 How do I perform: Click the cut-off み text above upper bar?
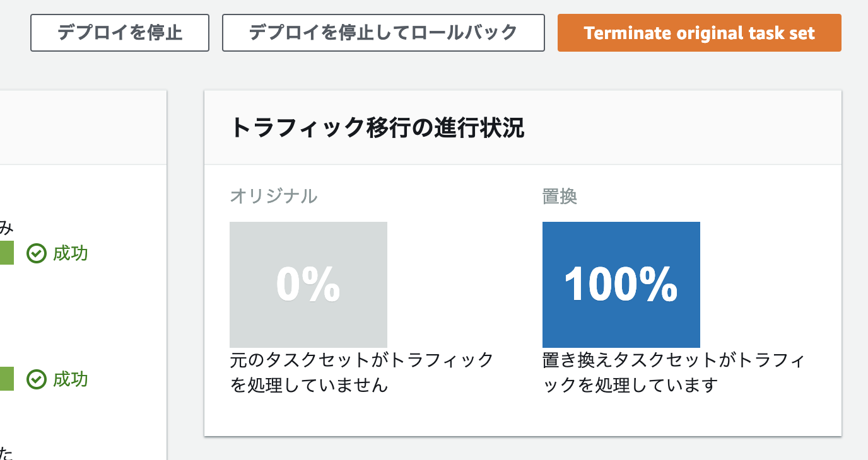(x=6, y=227)
